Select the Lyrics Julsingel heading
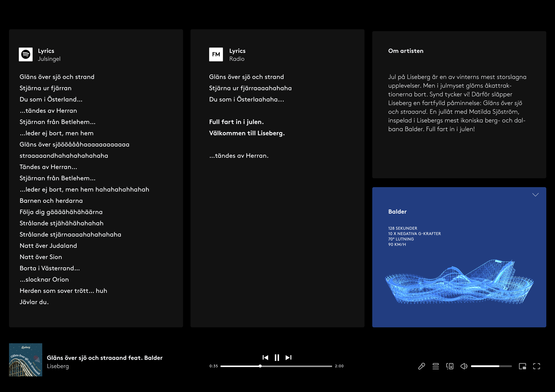This screenshot has height=392, width=555. click(x=49, y=55)
